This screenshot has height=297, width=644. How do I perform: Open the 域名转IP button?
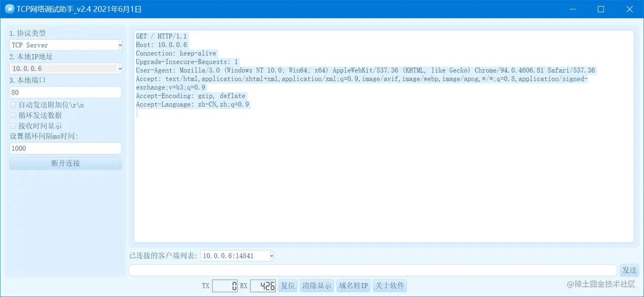point(353,285)
